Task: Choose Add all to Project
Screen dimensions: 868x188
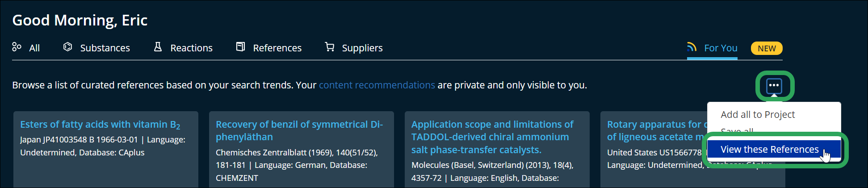Action: tap(758, 114)
